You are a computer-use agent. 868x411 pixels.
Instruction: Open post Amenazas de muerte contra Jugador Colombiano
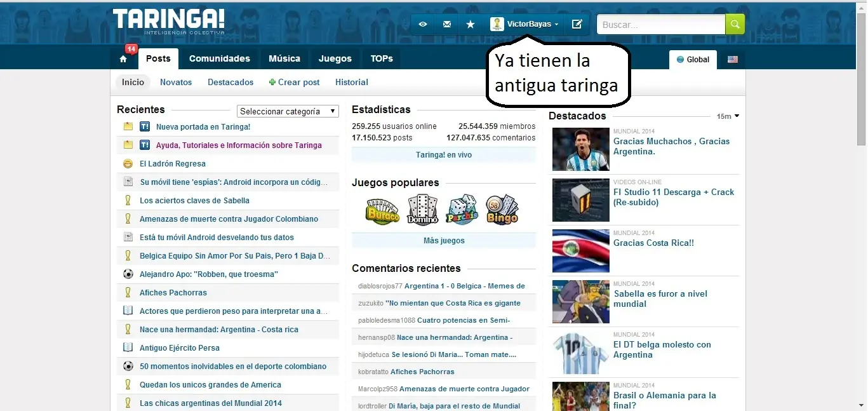pyautogui.click(x=229, y=219)
